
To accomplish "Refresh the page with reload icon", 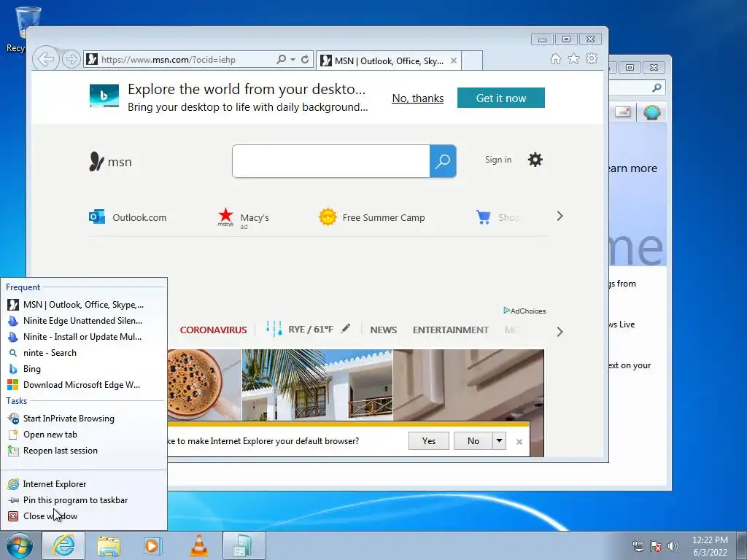I will click(305, 60).
